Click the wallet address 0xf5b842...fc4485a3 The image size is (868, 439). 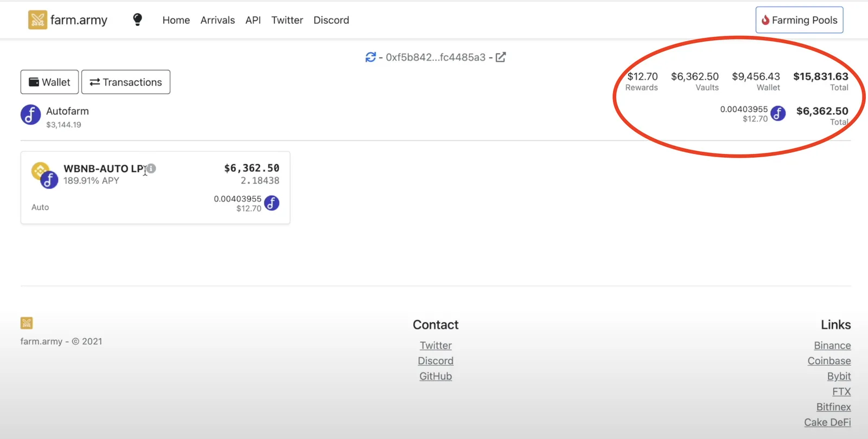(436, 57)
